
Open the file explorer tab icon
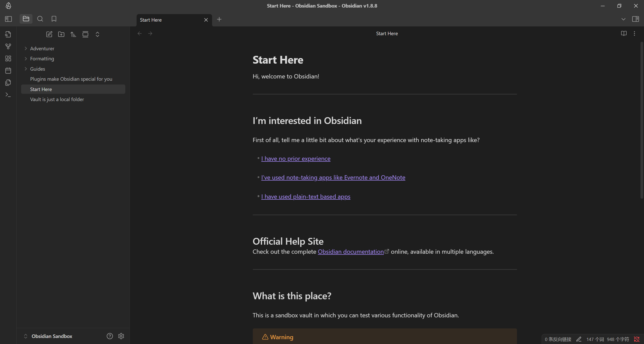point(26,19)
